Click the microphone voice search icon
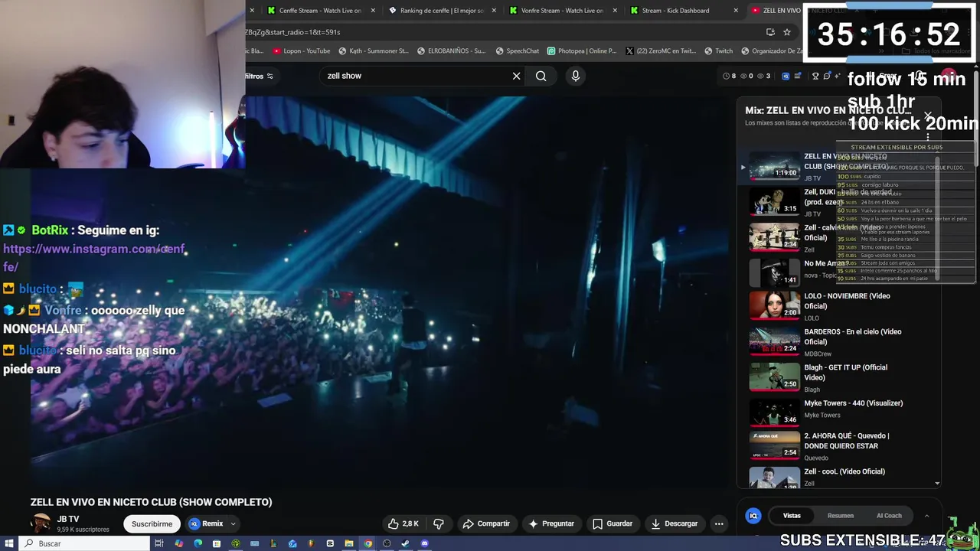This screenshot has width=980, height=551. pyautogui.click(x=576, y=76)
